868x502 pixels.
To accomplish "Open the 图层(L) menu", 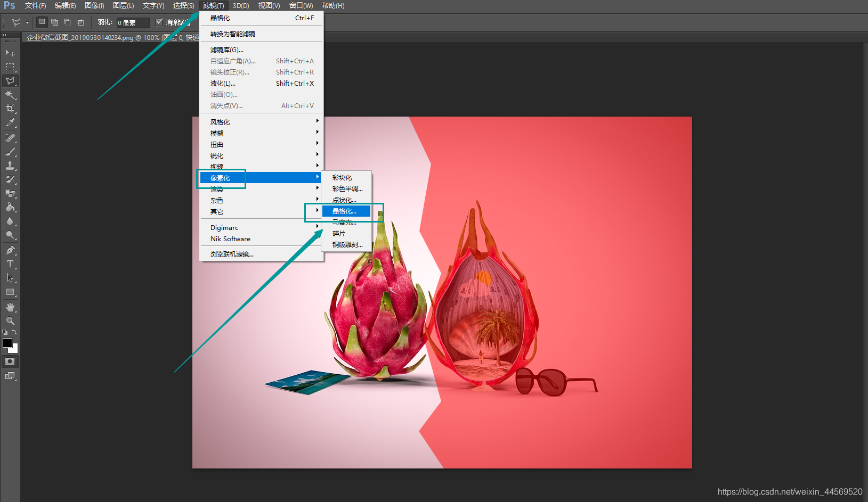I will click(123, 6).
